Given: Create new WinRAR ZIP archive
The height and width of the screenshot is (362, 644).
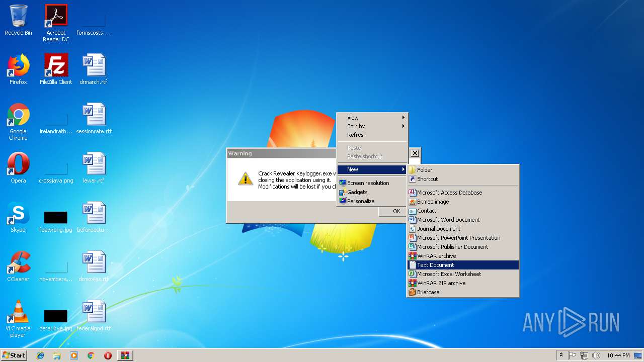Looking at the screenshot, I should [463, 283].
